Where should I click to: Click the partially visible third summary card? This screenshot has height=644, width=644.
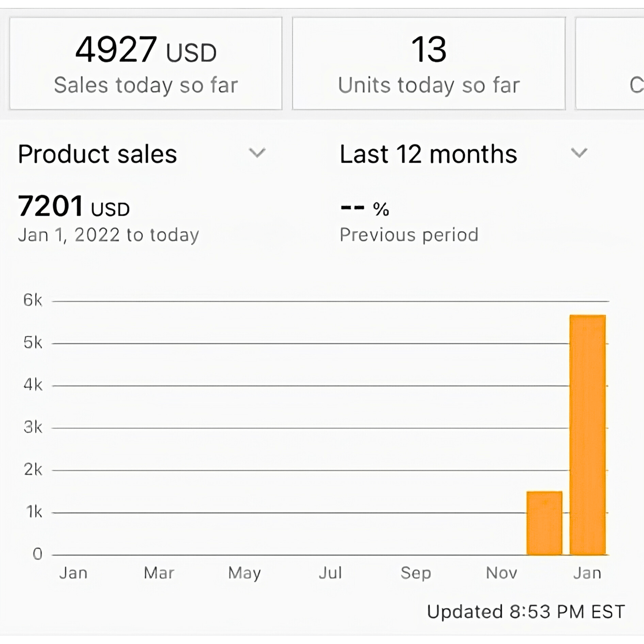pyautogui.click(x=610, y=63)
